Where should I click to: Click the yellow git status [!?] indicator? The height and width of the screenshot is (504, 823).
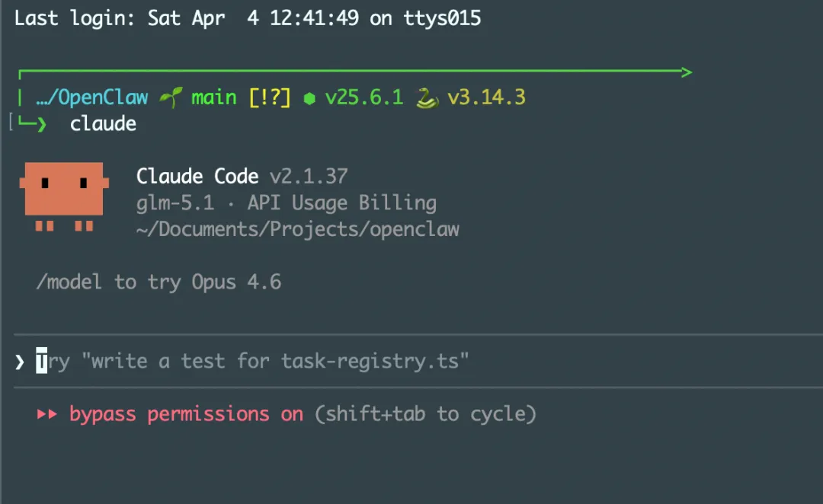[270, 97]
